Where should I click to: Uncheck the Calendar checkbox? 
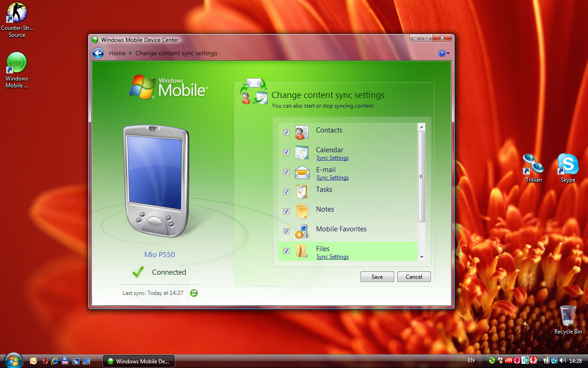coord(286,152)
